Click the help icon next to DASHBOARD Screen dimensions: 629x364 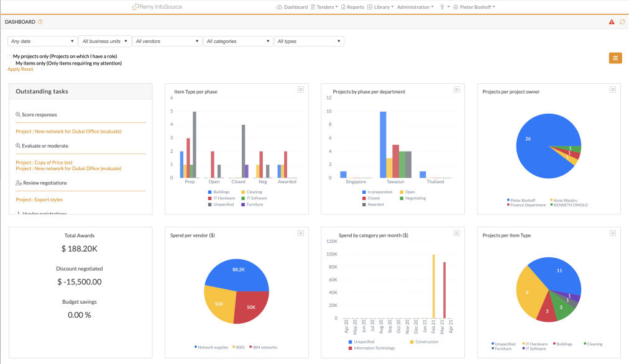(x=39, y=20)
